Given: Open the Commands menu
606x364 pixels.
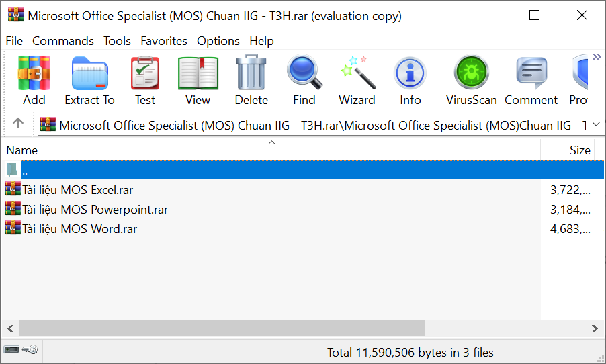Looking at the screenshot, I should click(63, 41).
